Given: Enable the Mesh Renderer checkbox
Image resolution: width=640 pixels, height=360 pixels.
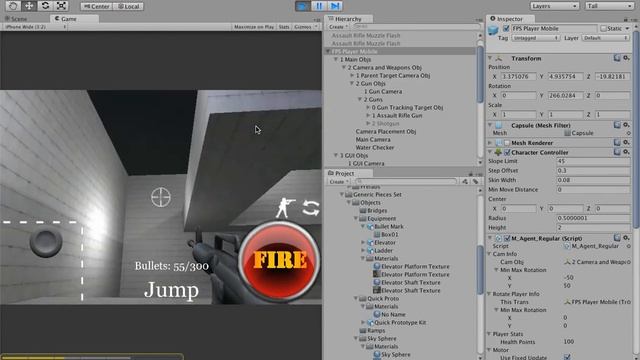Looking at the screenshot, I should point(507,143).
